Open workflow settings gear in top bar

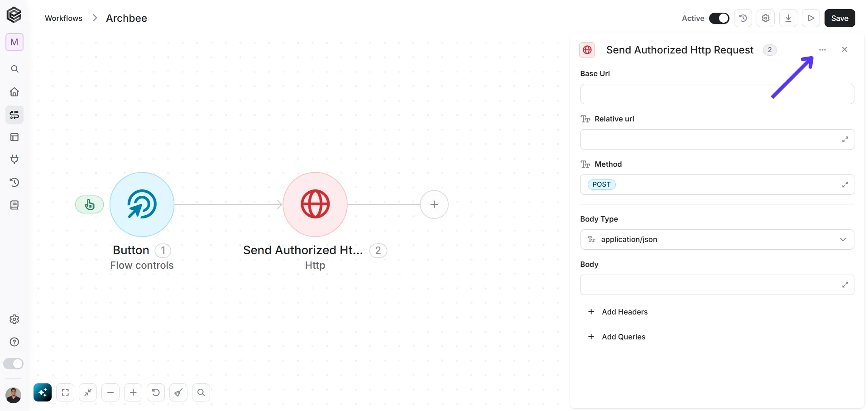coord(766,18)
